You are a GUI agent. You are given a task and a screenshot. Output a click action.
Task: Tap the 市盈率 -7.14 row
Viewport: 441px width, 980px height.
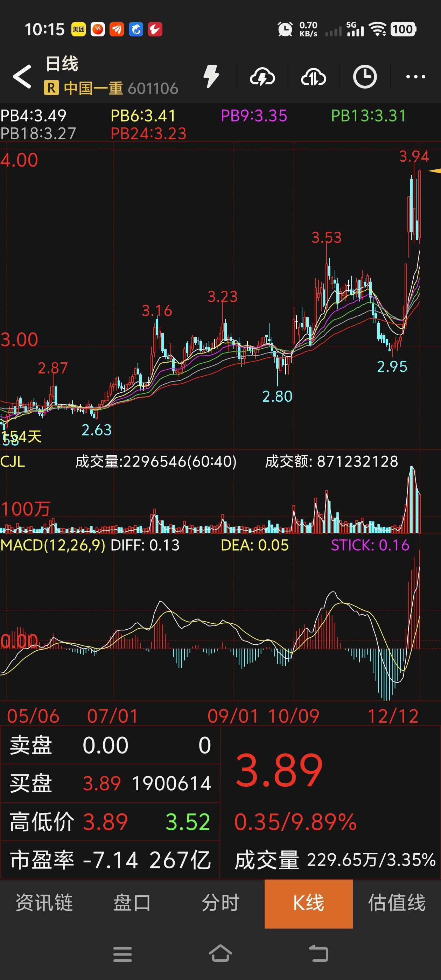click(110, 860)
